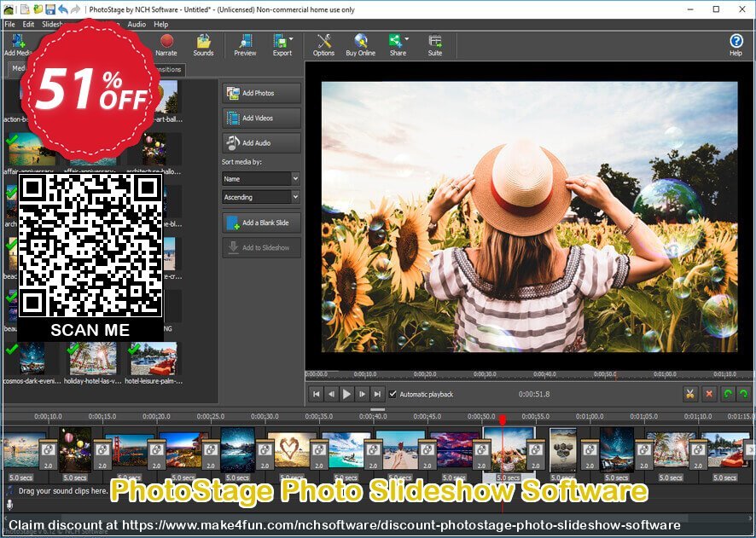This screenshot has height=538, width=756.
Task: Click the blue Help question mark icon
Action: (736, 42)
